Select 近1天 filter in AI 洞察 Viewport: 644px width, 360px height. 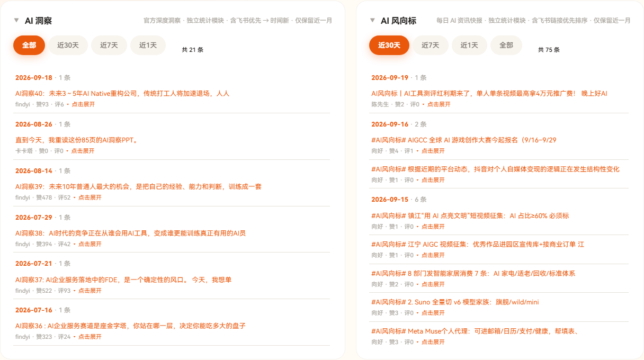point(148,45)
